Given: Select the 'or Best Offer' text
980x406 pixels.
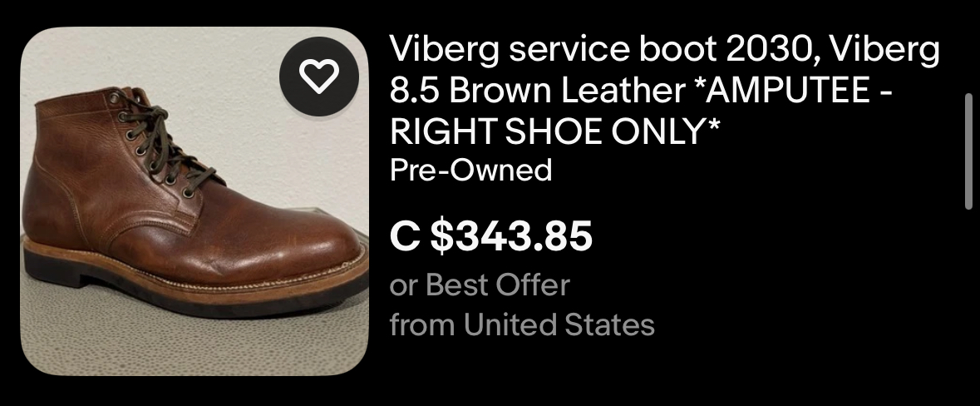Looking at the screenshot, I should [480, 285].
